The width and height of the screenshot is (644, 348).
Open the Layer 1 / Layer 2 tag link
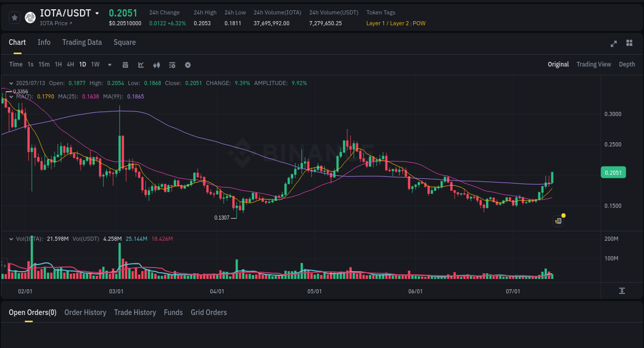387,23
